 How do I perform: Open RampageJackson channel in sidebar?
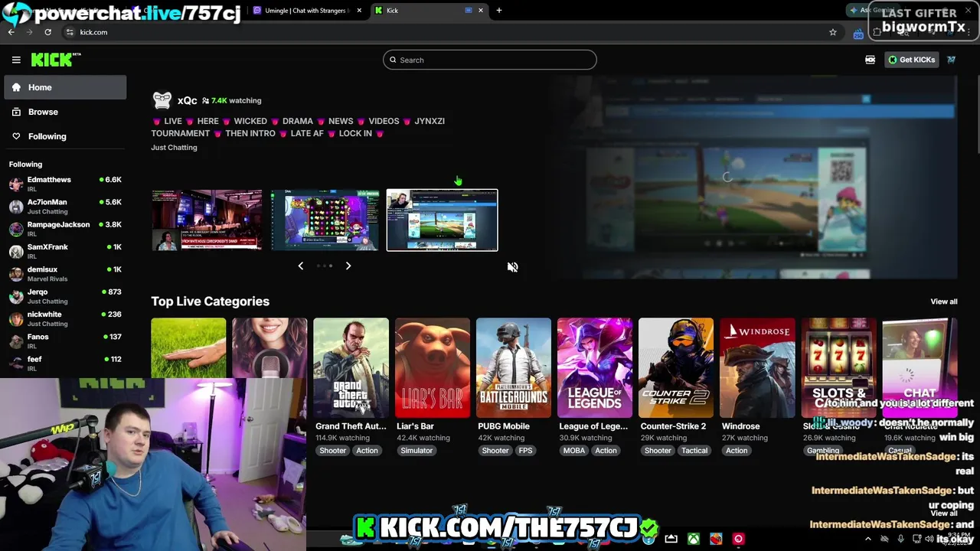coord(65,229)
